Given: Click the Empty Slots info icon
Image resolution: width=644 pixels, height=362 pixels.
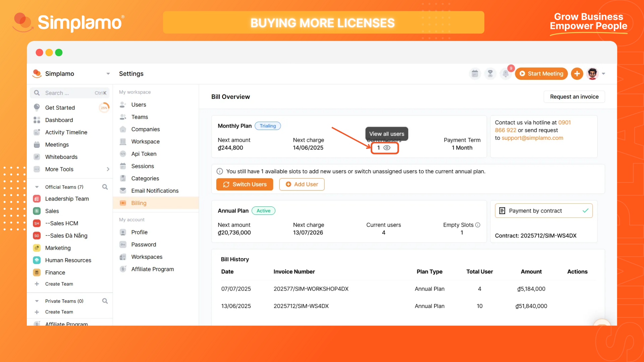Looking at the screenshot, I should pos(478,225).
